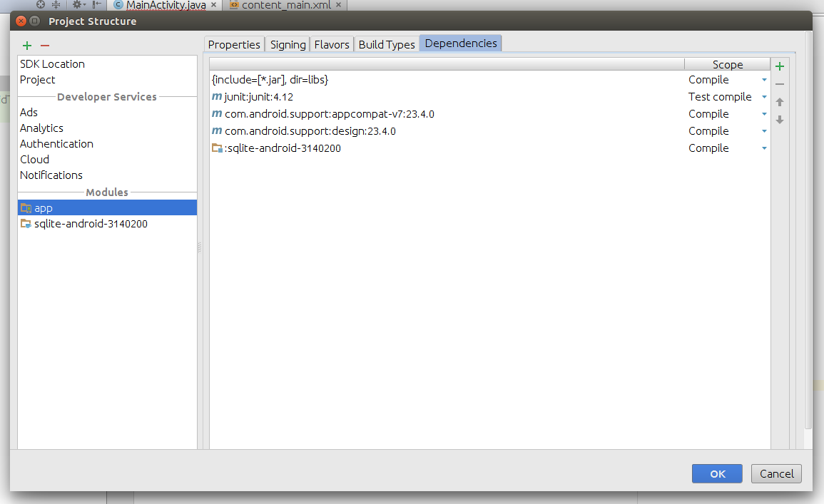Viewport: 824px width, 504px height.
Task: Open scope dropdown for appcompat-v7 dependency
Action: [764, 114]
